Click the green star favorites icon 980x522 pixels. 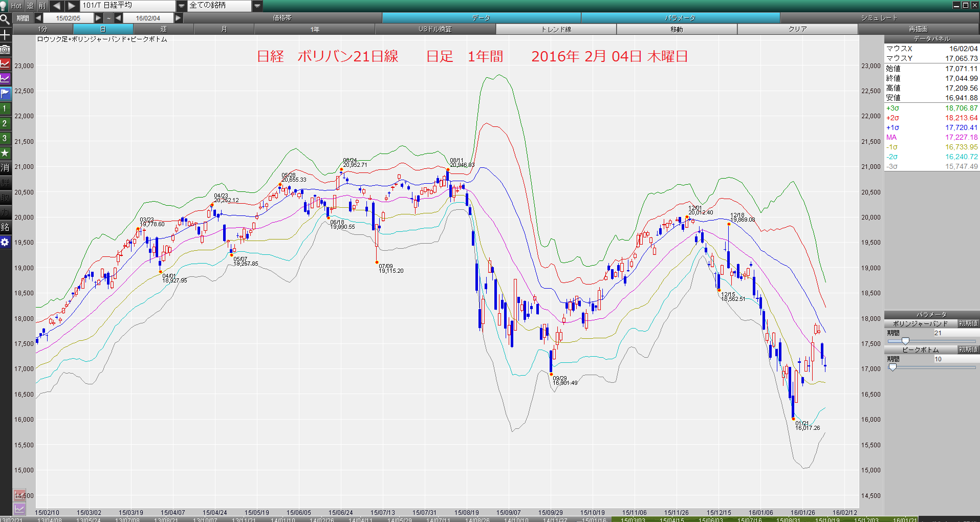5,153
